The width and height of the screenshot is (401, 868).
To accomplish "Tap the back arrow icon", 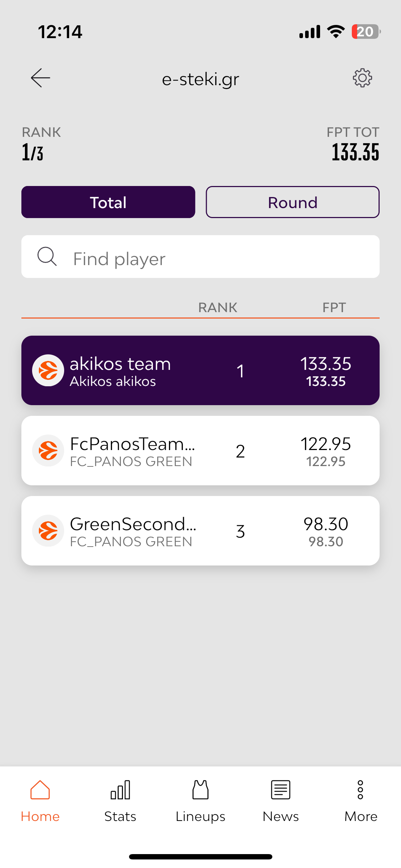I will click(x=40, y=78).
